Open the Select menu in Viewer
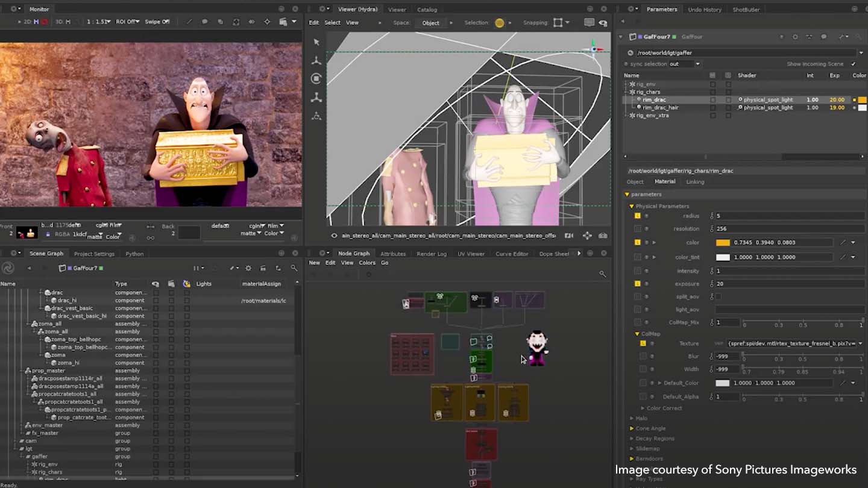Image resolution: width=868 pixels, height=488 pixels. click(x=332, y=23)
